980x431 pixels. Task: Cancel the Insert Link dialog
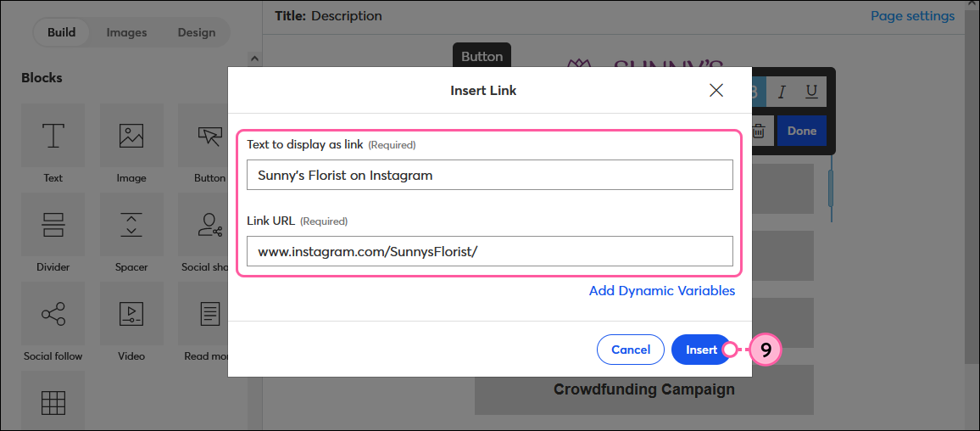point(631,350)
